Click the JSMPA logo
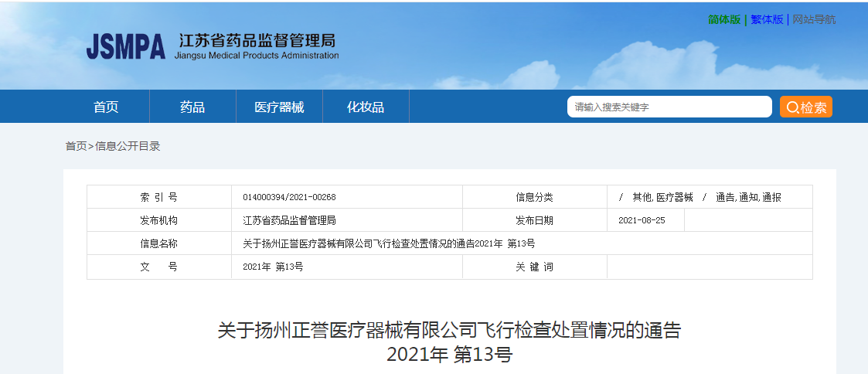The image size is (868, 374). 126,46
